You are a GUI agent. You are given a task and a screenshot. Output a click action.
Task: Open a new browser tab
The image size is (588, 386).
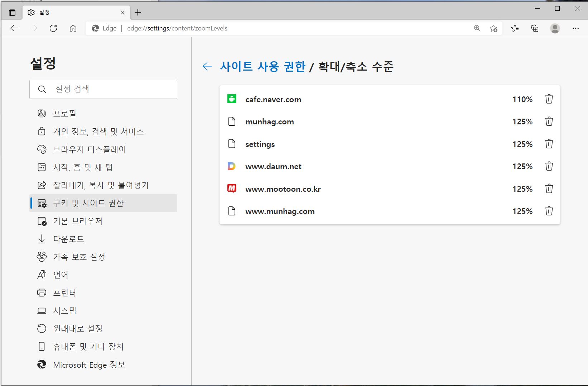[138, 13]
